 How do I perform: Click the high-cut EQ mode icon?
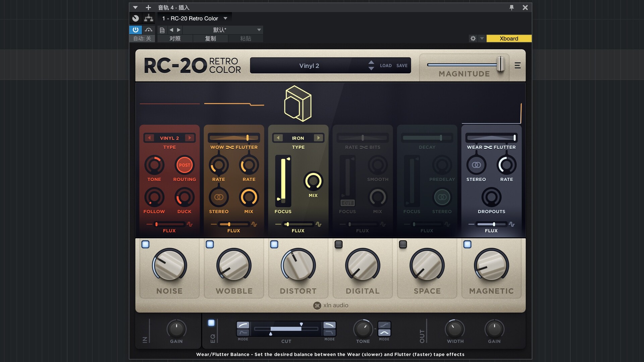coord(329,325)
